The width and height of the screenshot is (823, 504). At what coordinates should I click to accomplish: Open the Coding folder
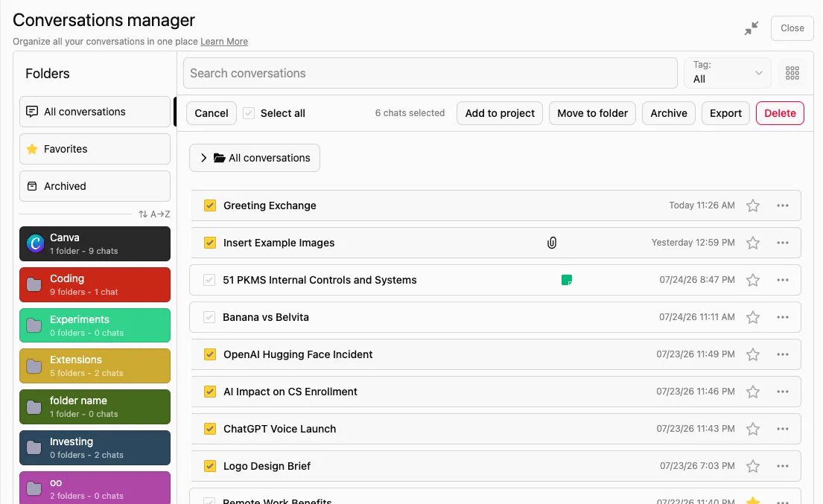[x=95, y=285]
